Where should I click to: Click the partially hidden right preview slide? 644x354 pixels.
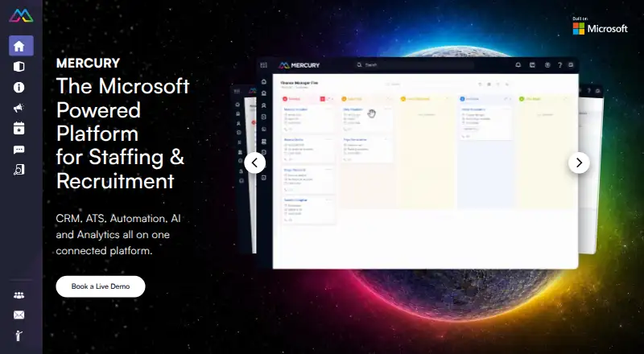(591, 171)
